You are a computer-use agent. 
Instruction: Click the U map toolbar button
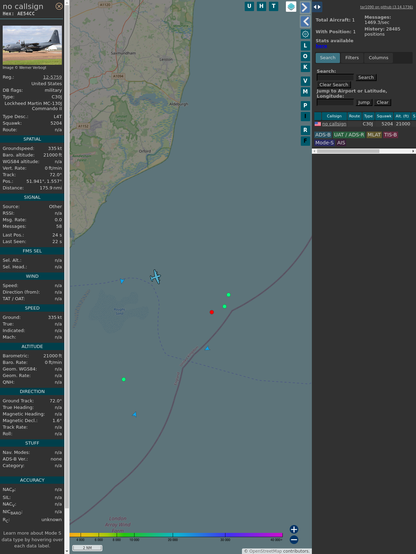249,6
